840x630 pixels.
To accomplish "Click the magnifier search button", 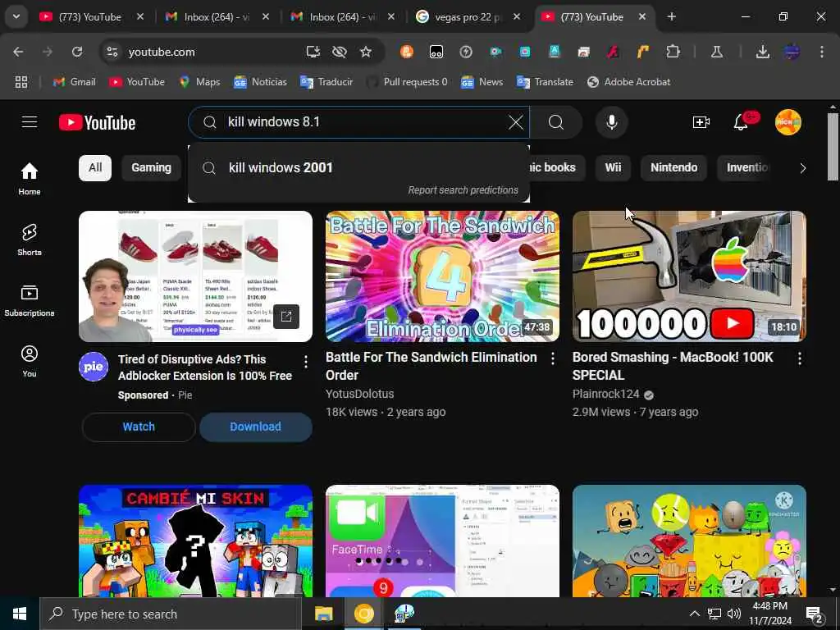I will click(x=556, y=122).
